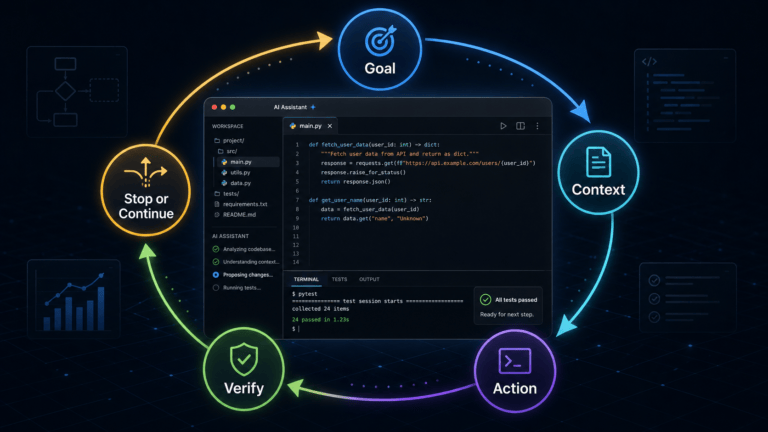Screen dimensions: 768x432
Task: Click the Goal target icon
Action: (380, 41)
